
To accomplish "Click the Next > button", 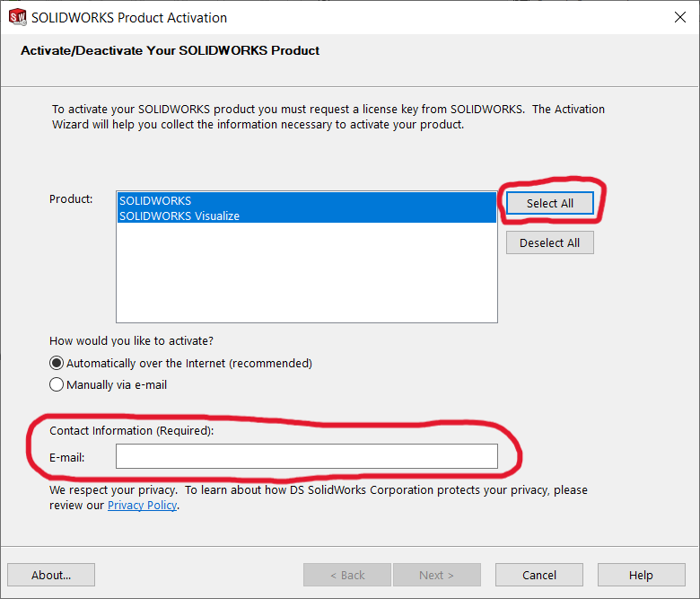I will 436,575.
